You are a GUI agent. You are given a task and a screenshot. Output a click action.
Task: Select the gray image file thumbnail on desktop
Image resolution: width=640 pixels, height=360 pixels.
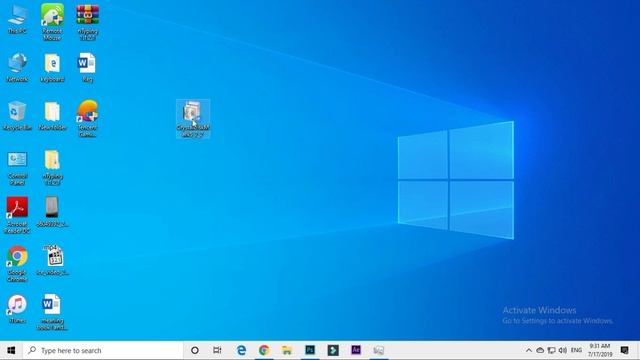[x=52, y=212]
